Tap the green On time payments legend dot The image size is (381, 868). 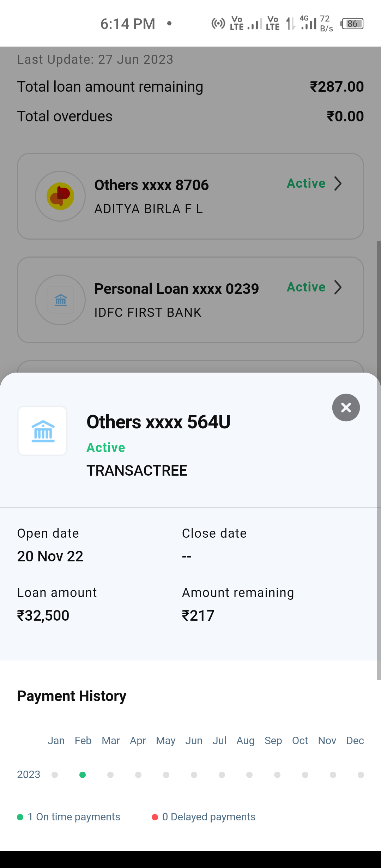pyautogui.click(x=20, y=817)
